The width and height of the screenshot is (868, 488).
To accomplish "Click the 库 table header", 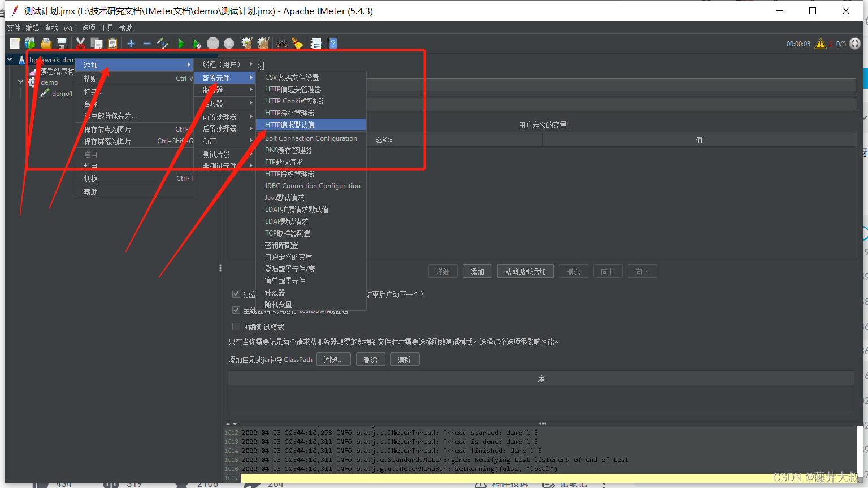I will pyautogui.click(x=541, y=378).
